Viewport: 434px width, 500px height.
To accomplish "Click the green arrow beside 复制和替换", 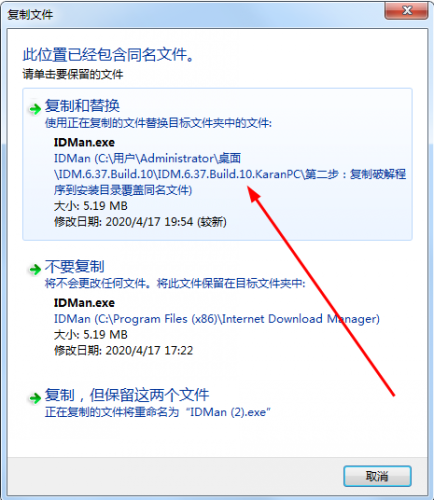I will pos(35,109).
